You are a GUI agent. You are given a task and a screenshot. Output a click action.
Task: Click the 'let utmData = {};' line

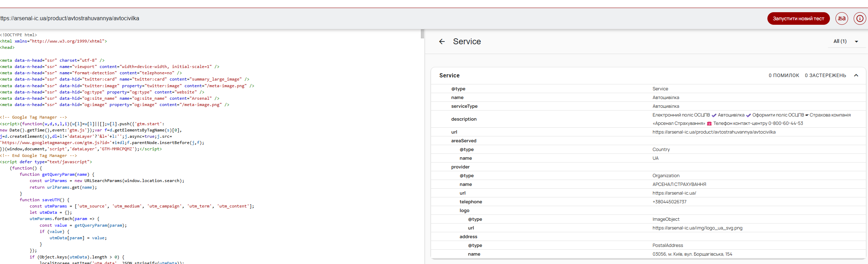[x=51, y=212]
